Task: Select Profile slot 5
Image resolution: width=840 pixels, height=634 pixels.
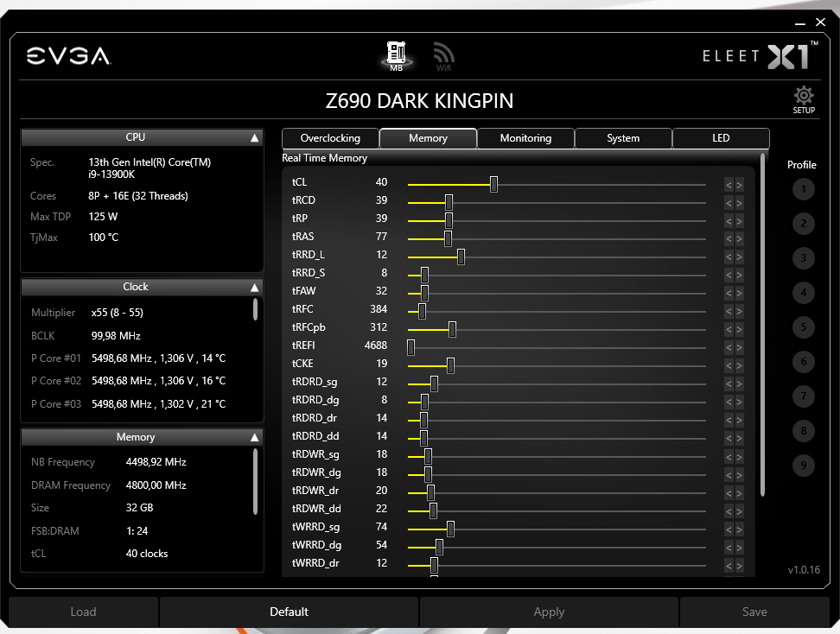Action: coord(802,327)
